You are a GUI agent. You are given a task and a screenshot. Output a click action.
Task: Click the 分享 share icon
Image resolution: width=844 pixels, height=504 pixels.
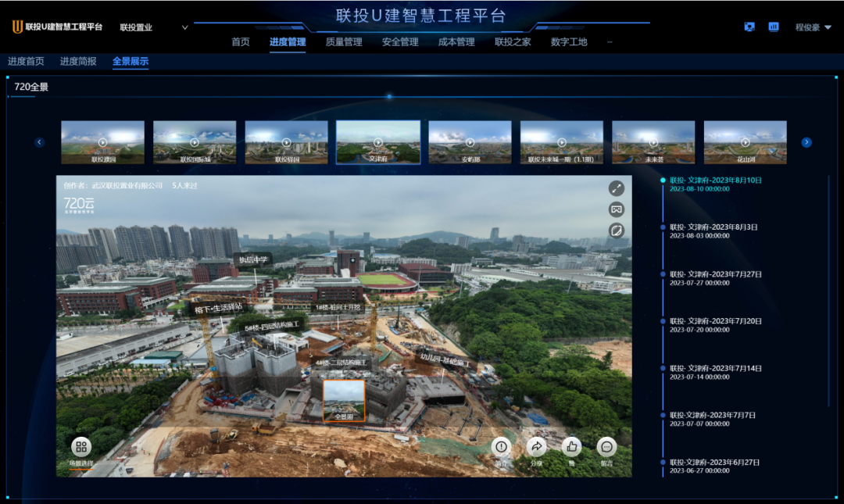point(537,448)
